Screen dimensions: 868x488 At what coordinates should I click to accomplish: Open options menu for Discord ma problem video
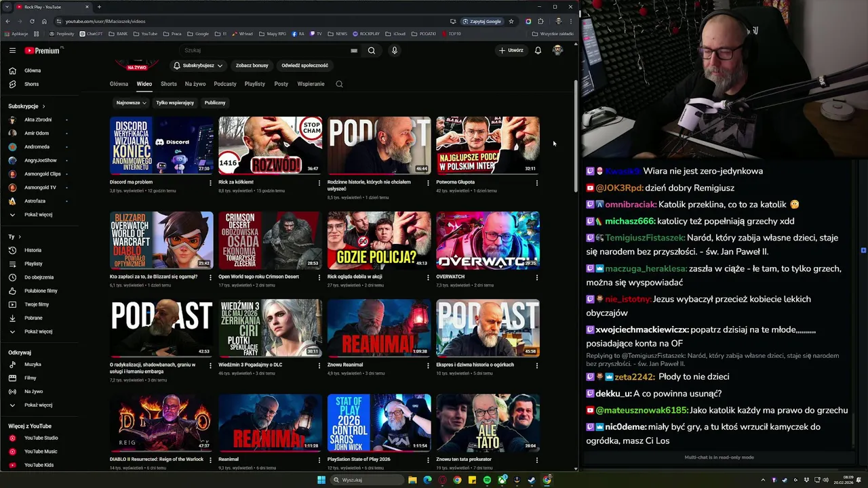tap(210, 182)
